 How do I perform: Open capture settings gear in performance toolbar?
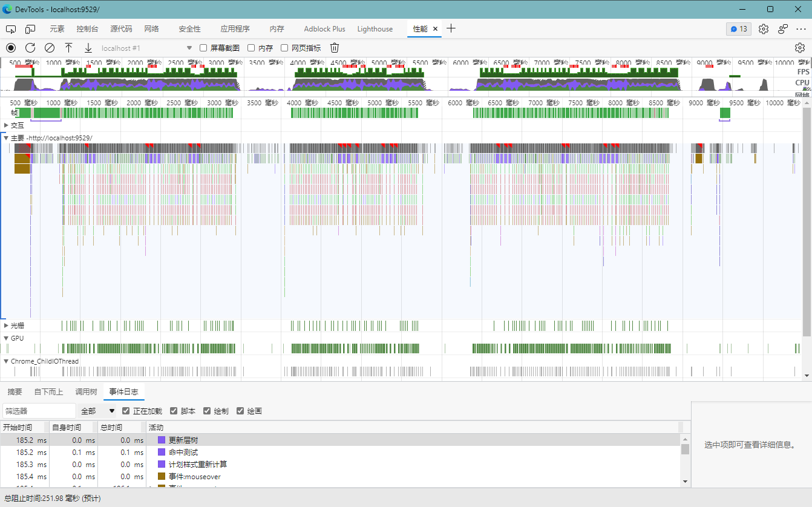click(x=800, y=48)
